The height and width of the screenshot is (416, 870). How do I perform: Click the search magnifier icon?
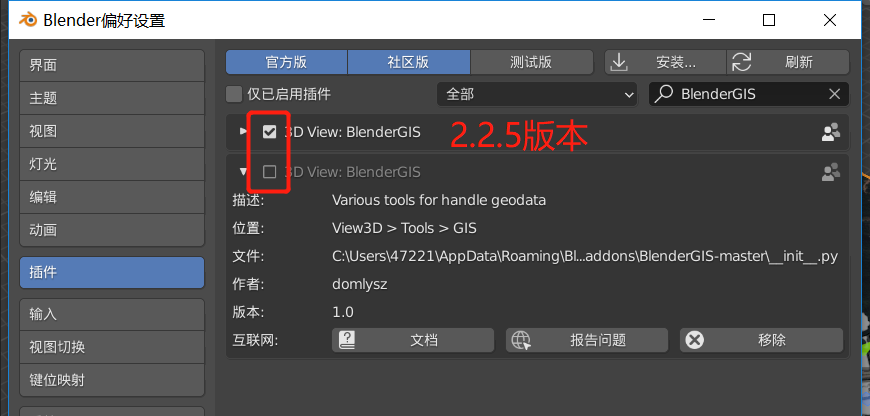click(663, 94)
